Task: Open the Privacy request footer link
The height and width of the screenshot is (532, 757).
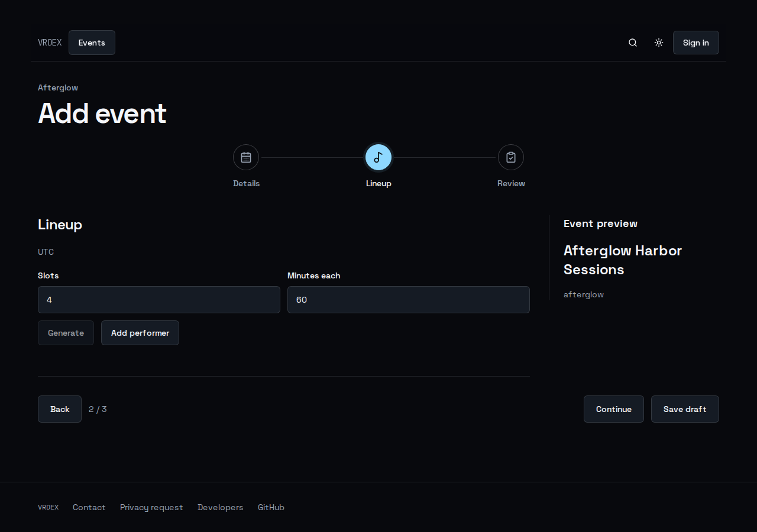Action: tap(151, 507)
